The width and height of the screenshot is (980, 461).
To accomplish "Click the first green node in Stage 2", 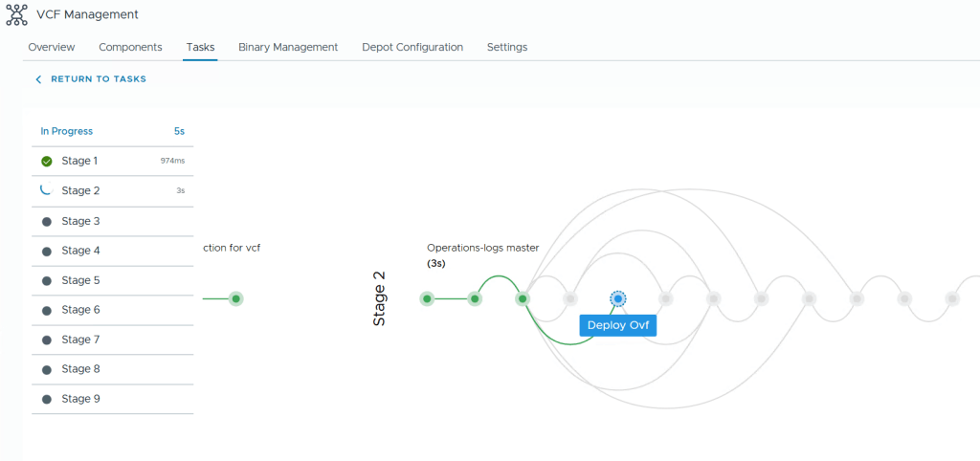I will 427,298.
